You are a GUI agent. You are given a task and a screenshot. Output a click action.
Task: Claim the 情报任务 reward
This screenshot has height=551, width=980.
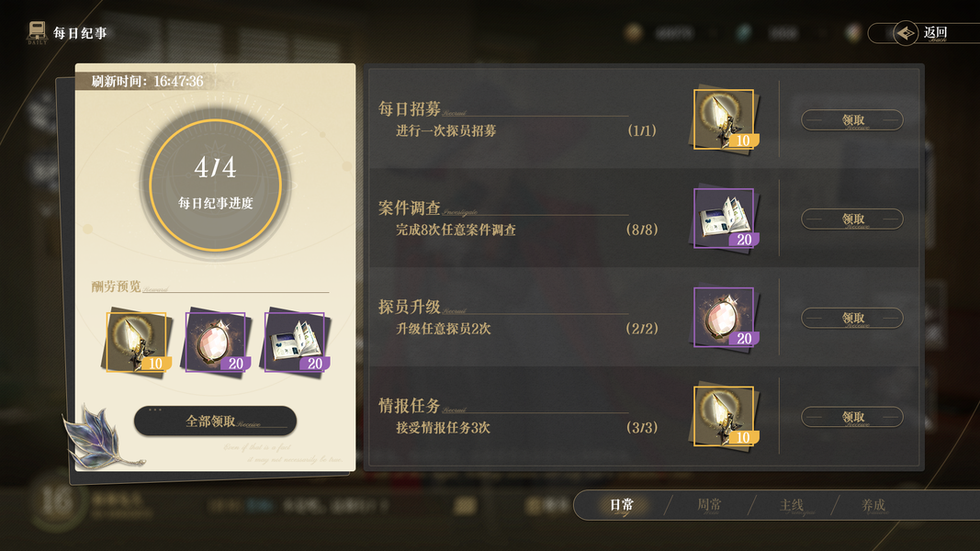coord(852,417)
